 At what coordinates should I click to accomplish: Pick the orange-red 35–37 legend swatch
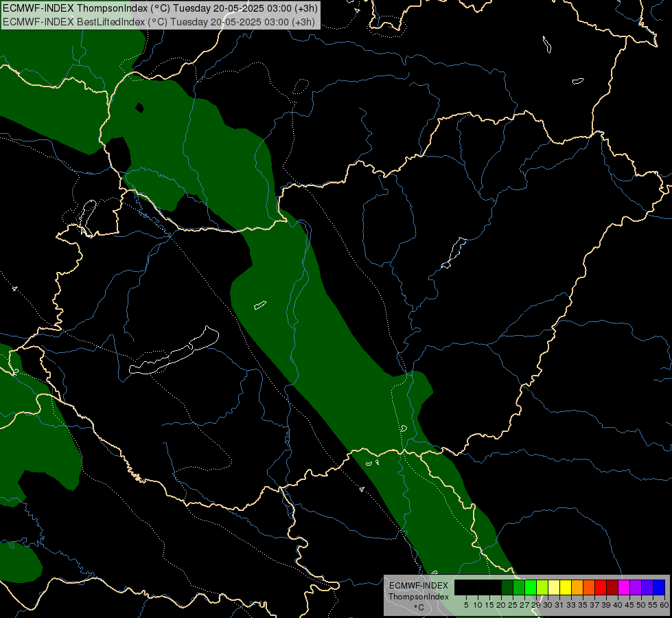[x=589, y=587]
